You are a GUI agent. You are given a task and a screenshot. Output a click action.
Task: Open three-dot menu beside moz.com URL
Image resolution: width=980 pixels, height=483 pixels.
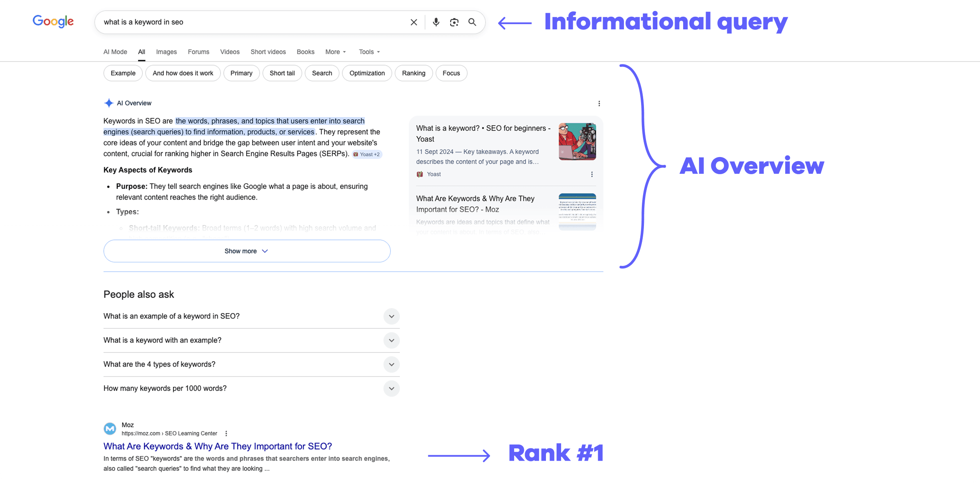(x=226, y=434)
